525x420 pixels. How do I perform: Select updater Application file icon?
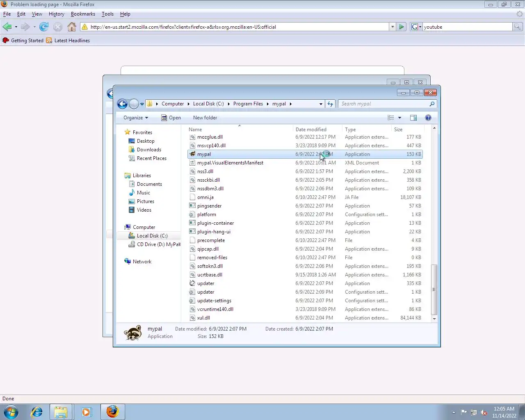[x=192, y=283]
